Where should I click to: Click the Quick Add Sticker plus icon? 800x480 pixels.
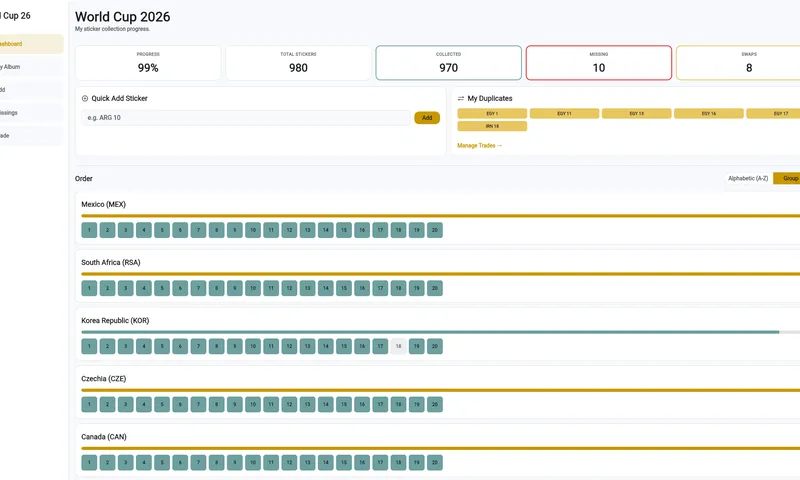[x=85, y=98]
